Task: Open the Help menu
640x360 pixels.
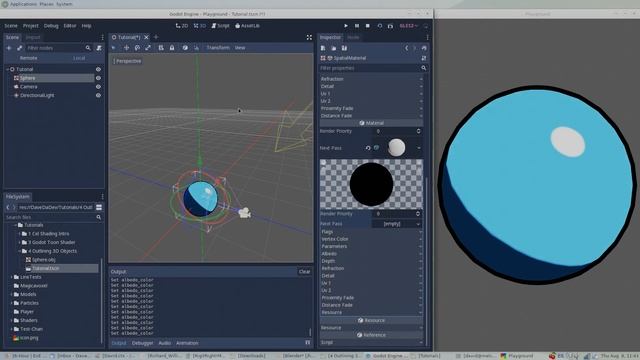Action: pos(86,26)
